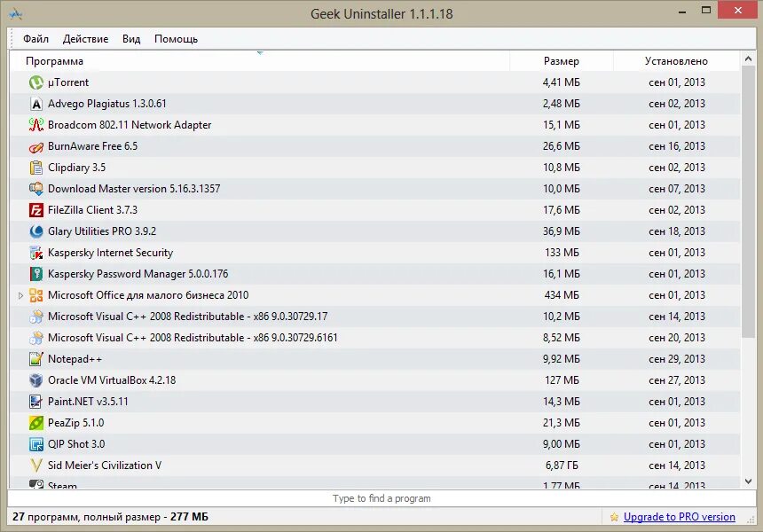Click the 133 МБ size value
The image size is (763, 532).
(x=562, y=253)
